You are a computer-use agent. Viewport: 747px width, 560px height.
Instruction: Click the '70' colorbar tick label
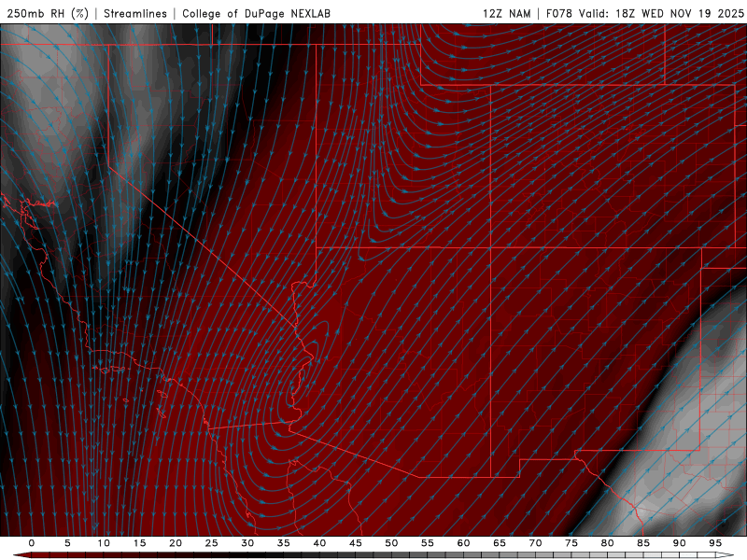(535, 543)
